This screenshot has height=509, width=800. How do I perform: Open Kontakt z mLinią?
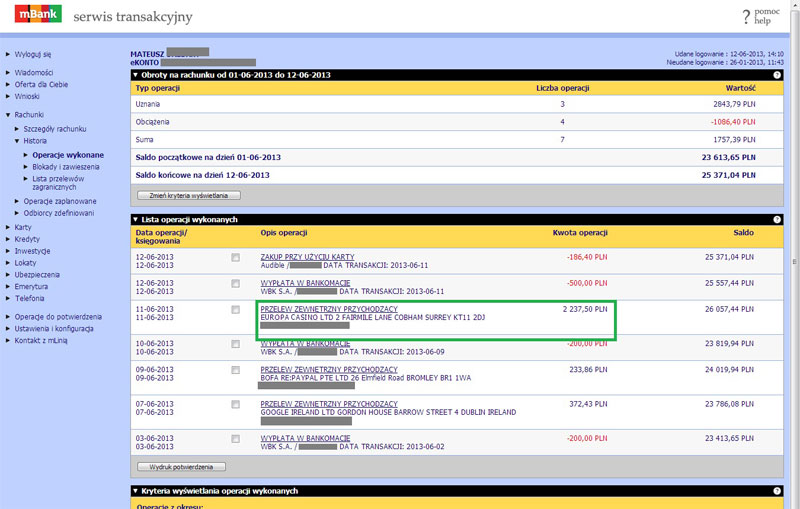(41, 341)
